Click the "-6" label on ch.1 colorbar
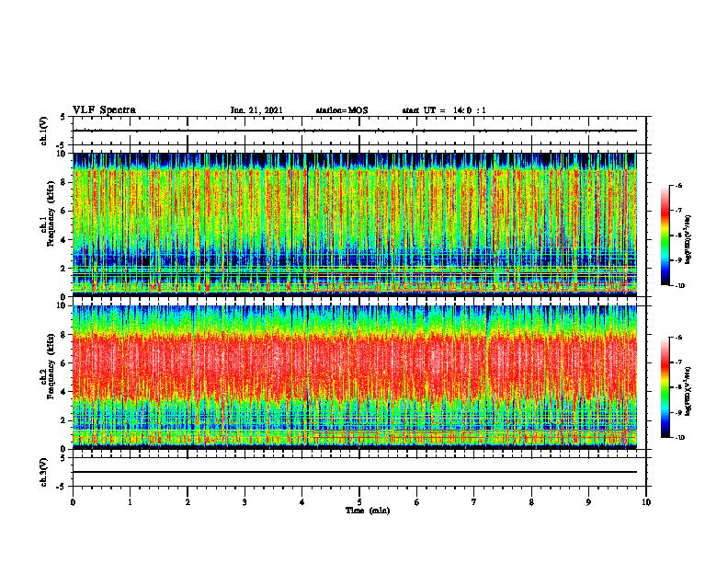Screen dimensions: 728x563 pos(679,186)
